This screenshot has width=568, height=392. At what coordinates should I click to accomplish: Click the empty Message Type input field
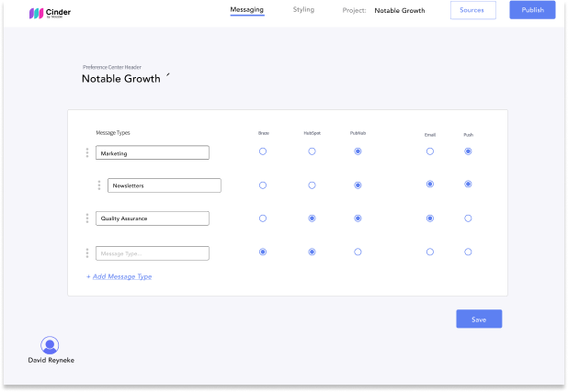tap(153, 252)
